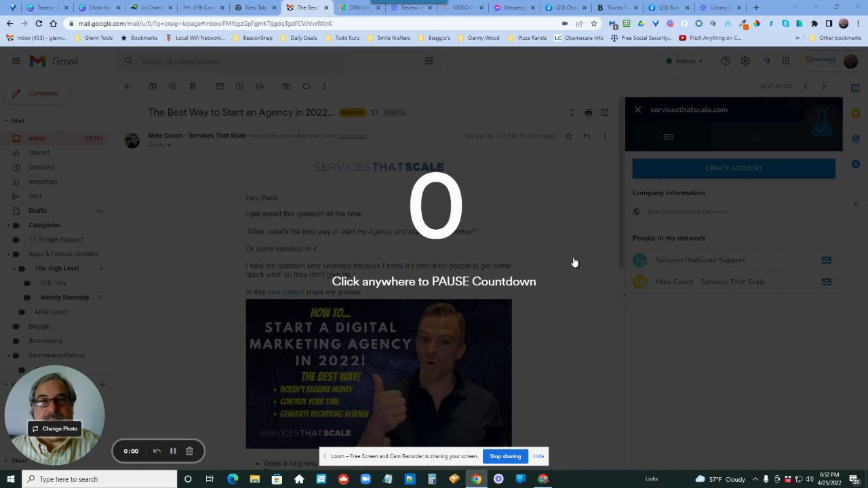Hide the Loom sharing notification bar
Viewport: 868px width, 488px height.
(x=538, y=456)
